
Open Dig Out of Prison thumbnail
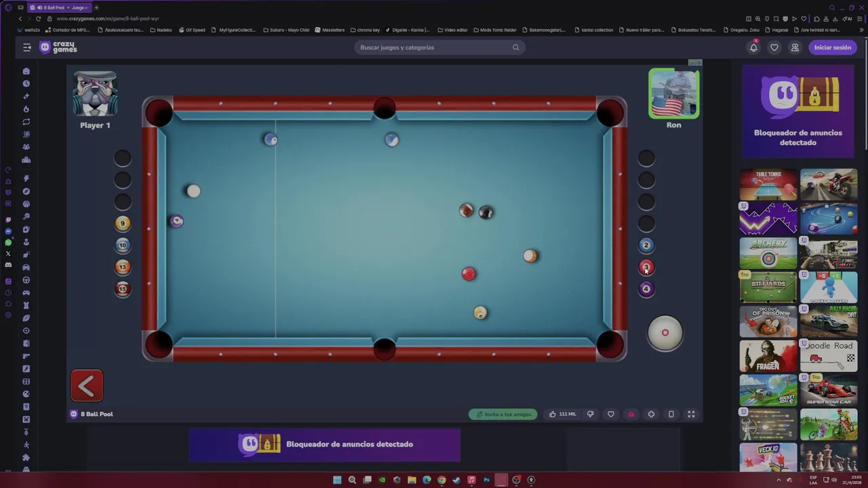768,321
